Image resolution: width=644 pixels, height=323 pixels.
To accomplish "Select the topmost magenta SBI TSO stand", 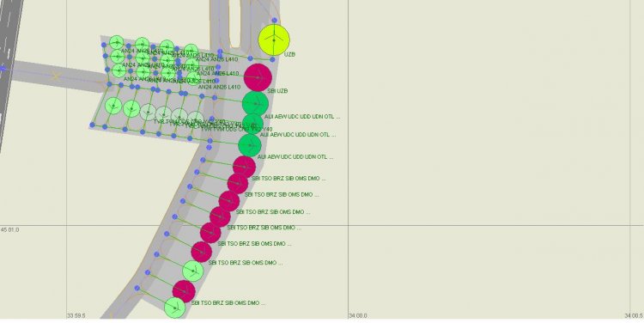I will point(245,167).
